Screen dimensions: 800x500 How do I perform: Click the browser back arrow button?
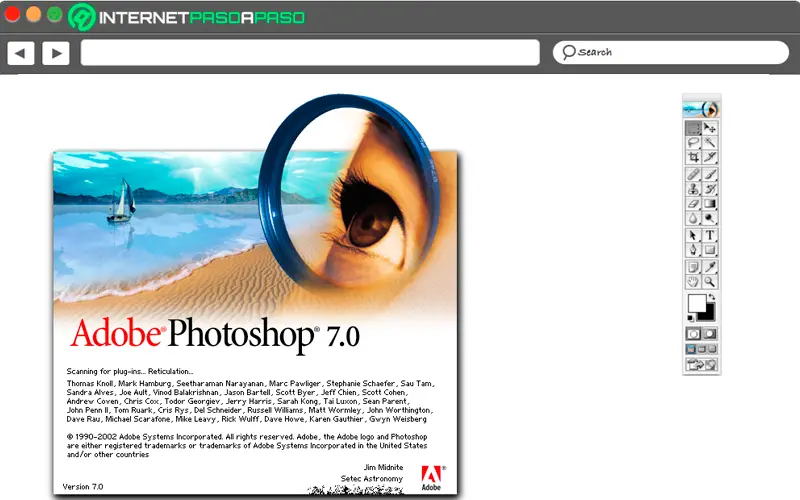coord(21,53)
